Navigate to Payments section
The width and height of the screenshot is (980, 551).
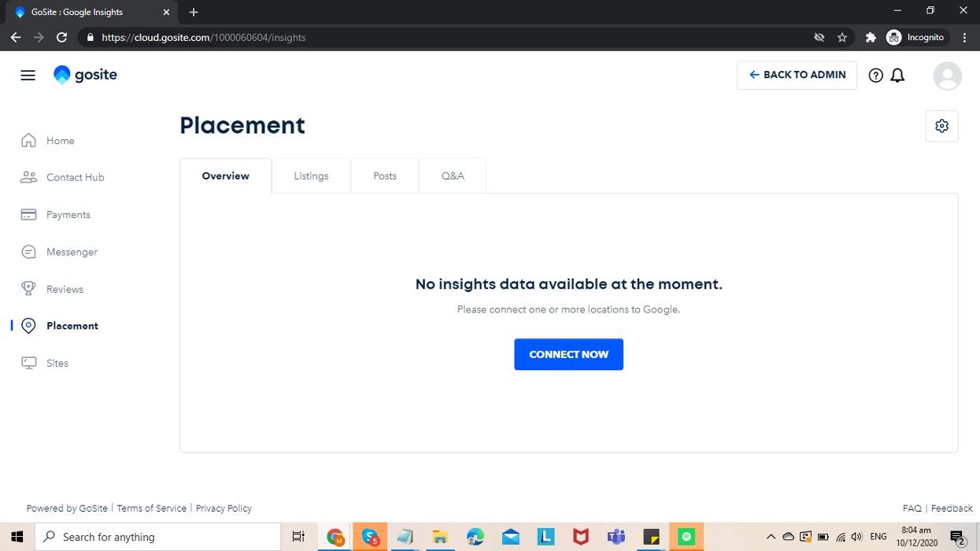68,215
